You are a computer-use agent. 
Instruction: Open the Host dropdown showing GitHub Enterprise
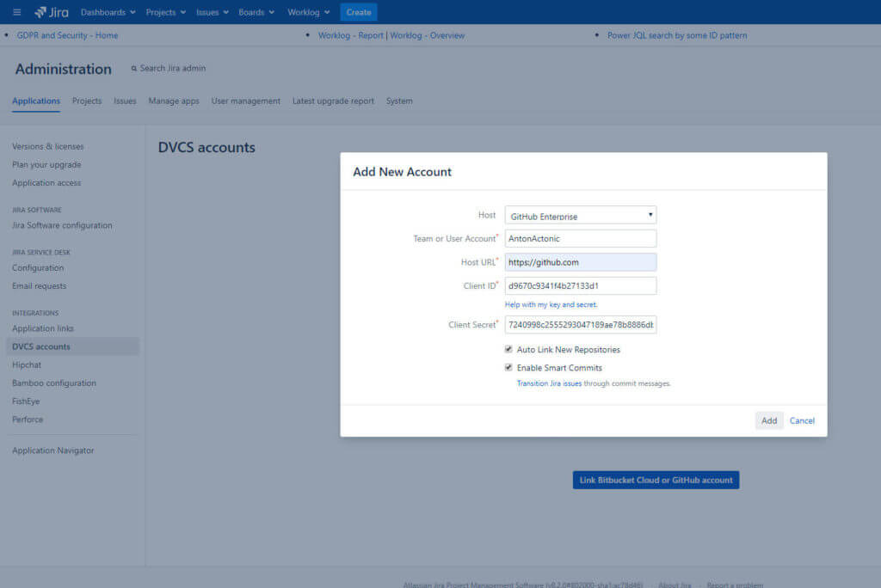[581, 215]
